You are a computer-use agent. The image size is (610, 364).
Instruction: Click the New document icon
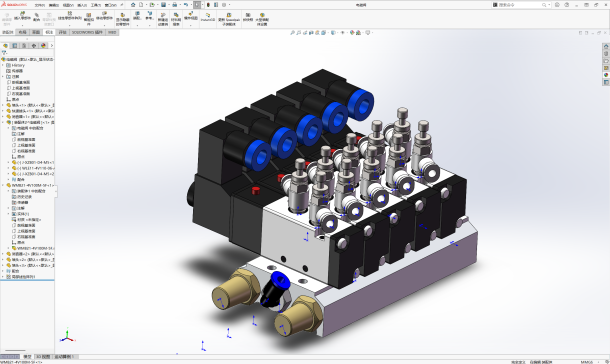[141, 5]
